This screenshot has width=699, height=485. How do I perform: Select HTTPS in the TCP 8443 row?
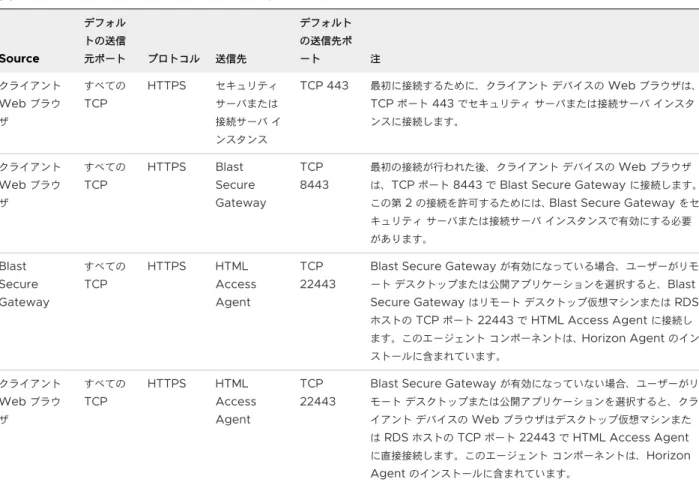pyautogui.click(x=167, y=167)
